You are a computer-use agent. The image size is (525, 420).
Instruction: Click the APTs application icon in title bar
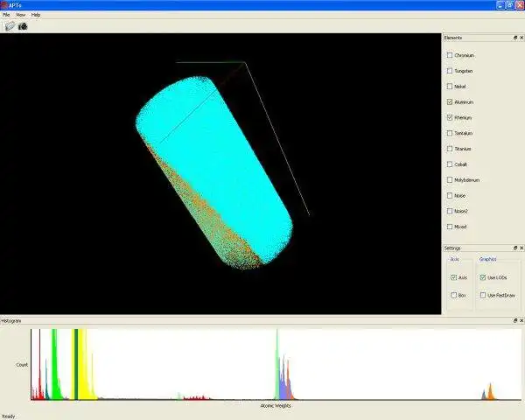tap(4, 5)
